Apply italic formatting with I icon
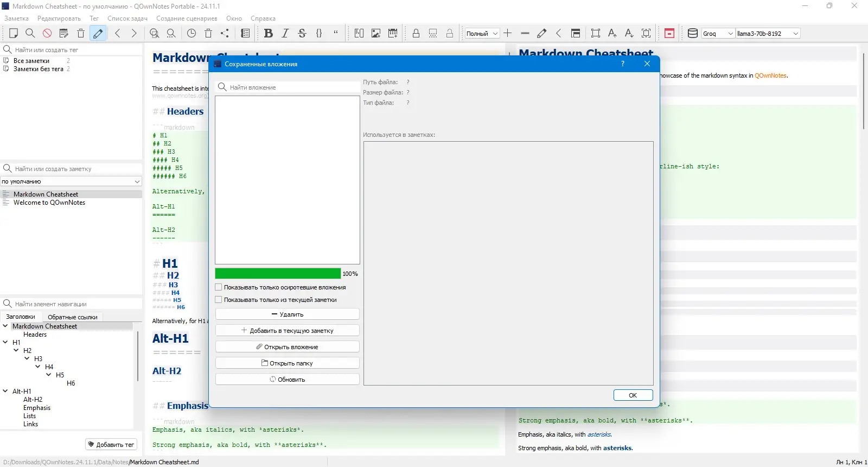Screen dimensions: 868x467 (285, 33)
